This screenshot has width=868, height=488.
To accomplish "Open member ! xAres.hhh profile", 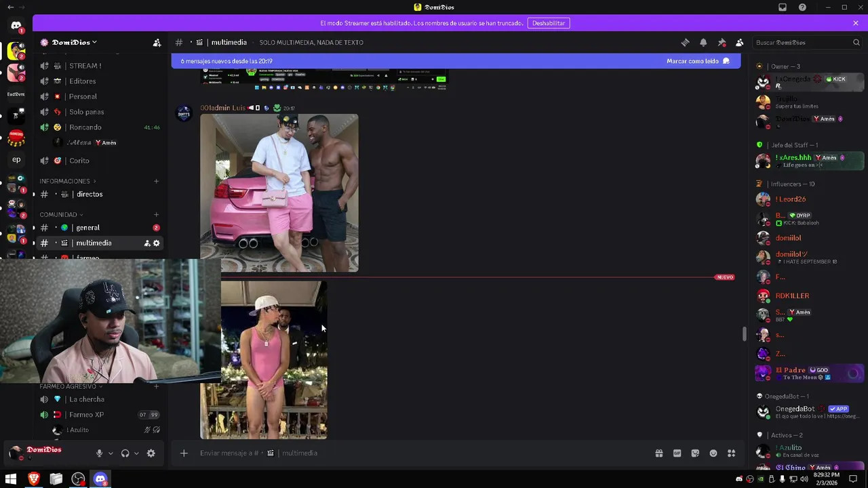I will 810,161.
